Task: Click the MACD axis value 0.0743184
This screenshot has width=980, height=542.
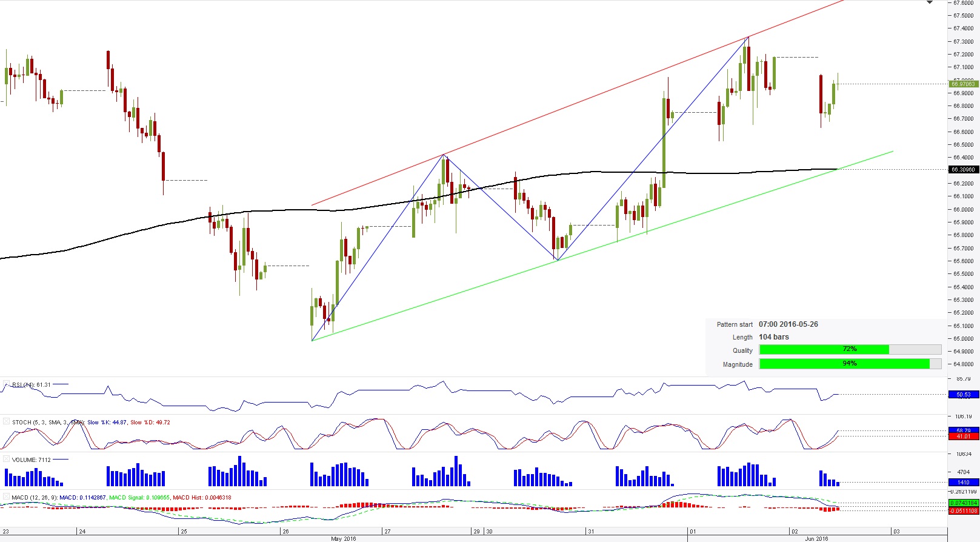Action: pos(964,503)
